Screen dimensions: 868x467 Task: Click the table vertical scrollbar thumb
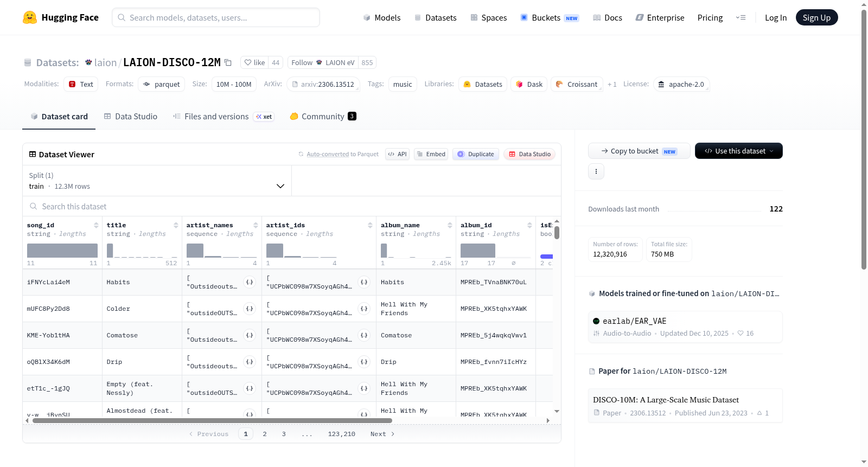557,233
